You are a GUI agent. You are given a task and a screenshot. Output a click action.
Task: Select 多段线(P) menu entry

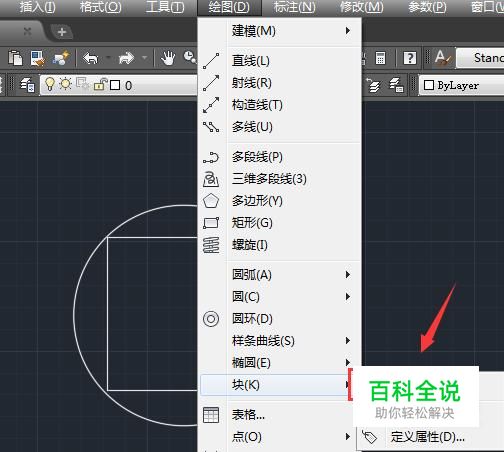pos(280,157)
